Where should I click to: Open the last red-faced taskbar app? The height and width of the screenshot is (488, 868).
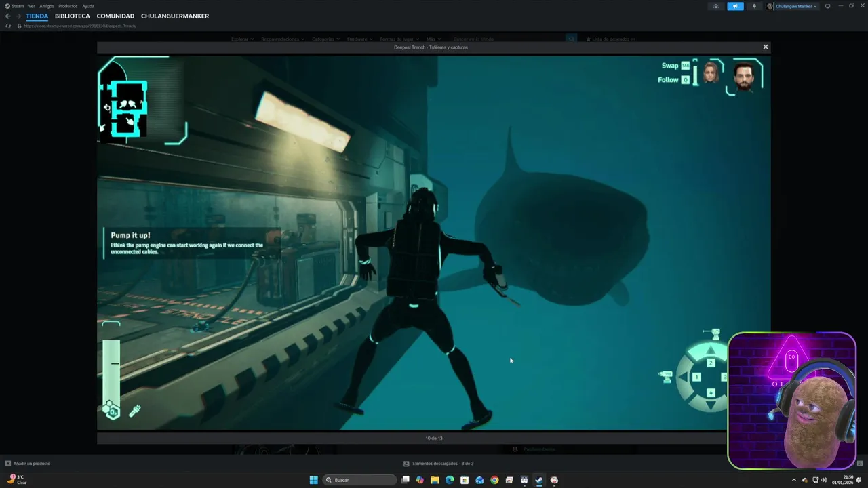click(x=554, y=480)
